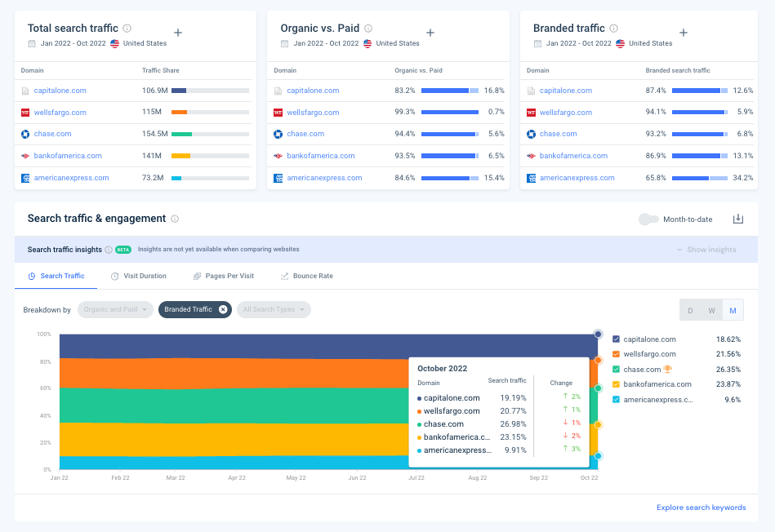Click americanexpress.com branded traffic bar (65.8%)
The image size is (775, 532).
(700, 178)
